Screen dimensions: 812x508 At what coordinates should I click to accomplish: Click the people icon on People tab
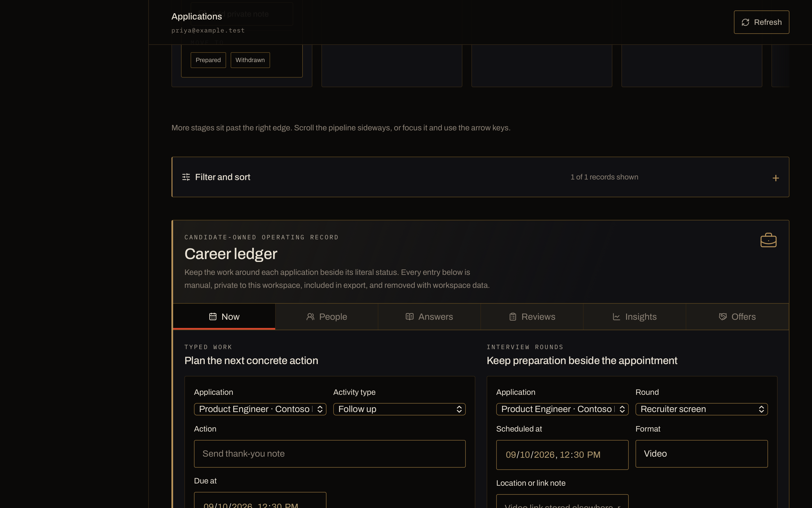coord(310,316)
